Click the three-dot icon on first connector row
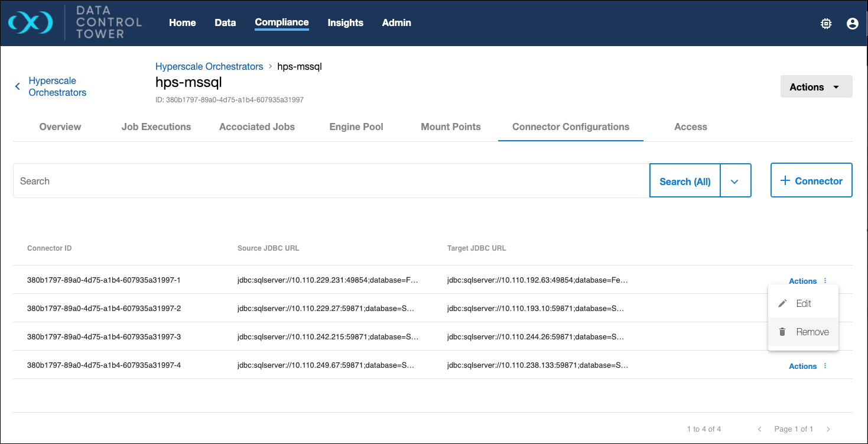Screen dimensions: 868x444 [x=825, y=281]
